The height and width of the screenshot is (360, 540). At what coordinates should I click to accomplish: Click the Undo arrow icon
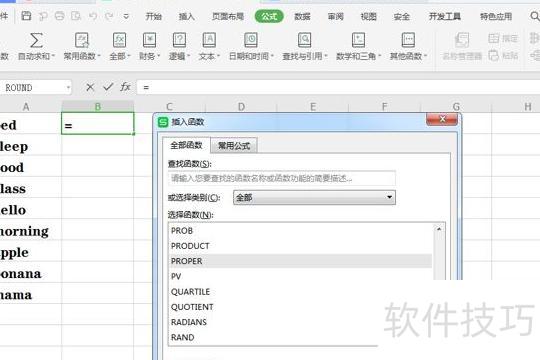(x=93, y=16)
